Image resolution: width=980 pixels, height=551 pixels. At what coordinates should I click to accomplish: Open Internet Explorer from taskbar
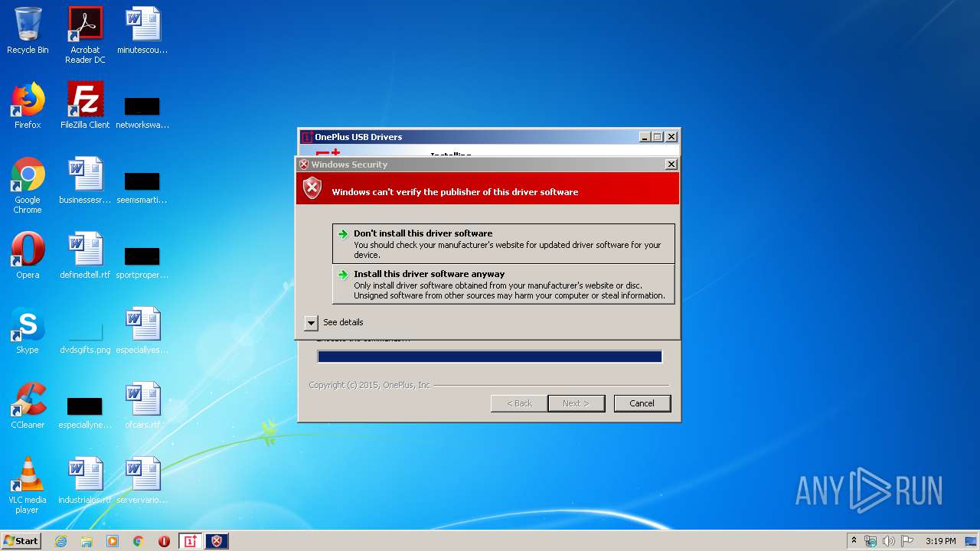point(61,541)
